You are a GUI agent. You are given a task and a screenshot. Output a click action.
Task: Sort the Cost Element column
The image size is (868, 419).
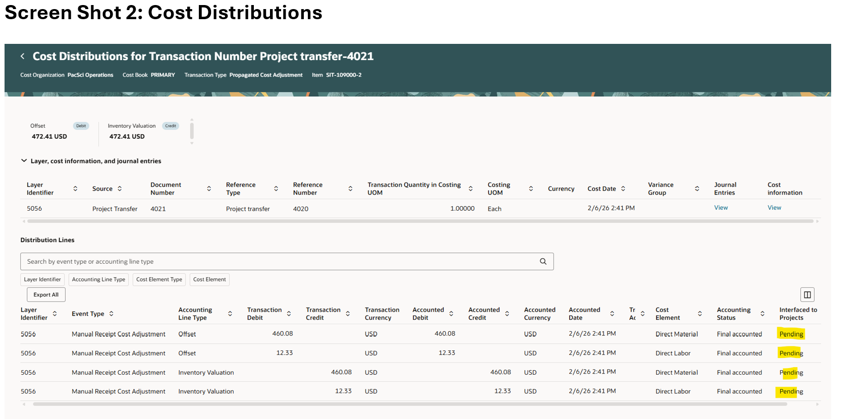pyautogui.click(x=700, y=314)
